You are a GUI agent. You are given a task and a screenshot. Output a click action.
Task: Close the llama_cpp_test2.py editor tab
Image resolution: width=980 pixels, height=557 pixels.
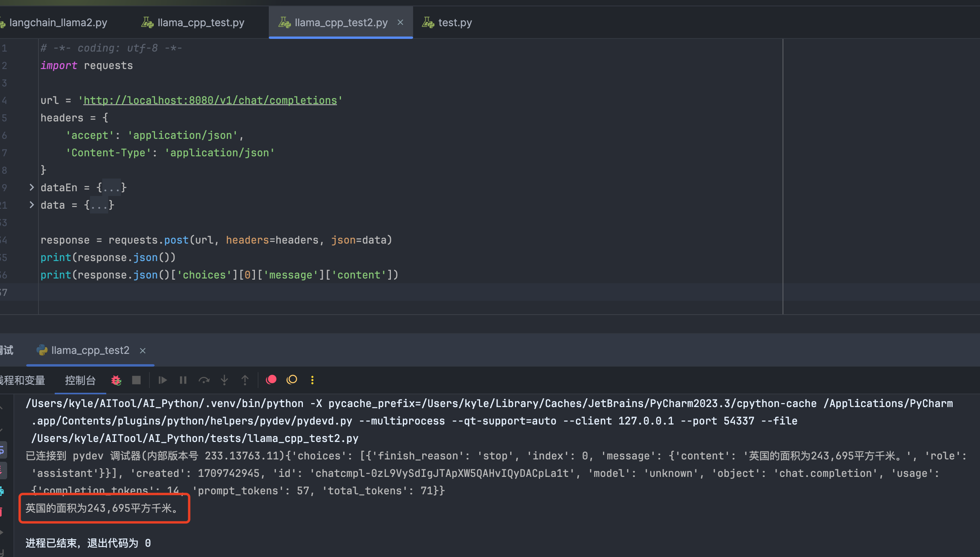click(400, 23)
